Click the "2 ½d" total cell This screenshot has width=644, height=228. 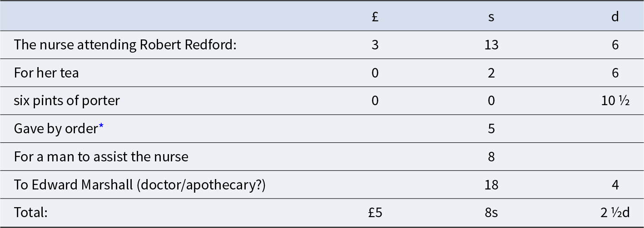point(615,213)
